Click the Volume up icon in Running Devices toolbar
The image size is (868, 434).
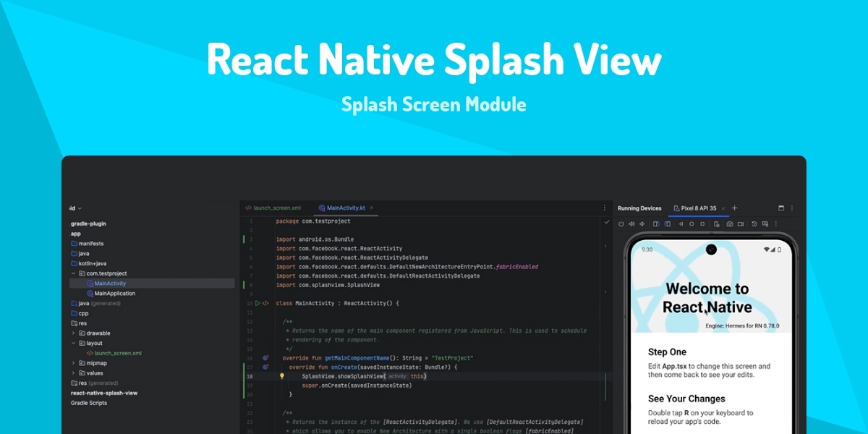pyautogui.click(x=631, y=224)
